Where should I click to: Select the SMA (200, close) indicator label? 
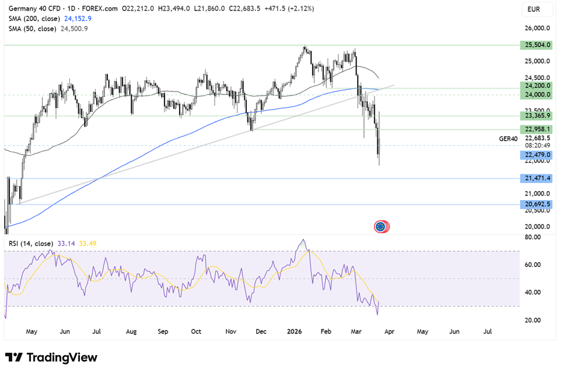(x=34, y=19)
